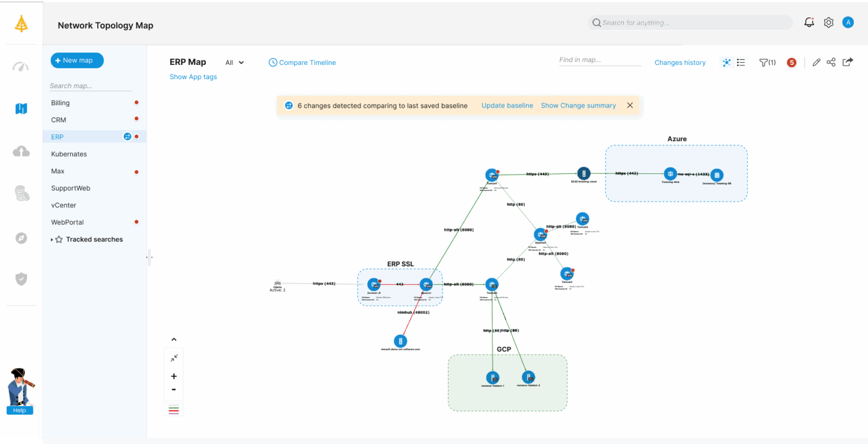Select the nimsoft server node
Image resolution: width=868 pixels, height=444 pixels.
coord(400,341)
